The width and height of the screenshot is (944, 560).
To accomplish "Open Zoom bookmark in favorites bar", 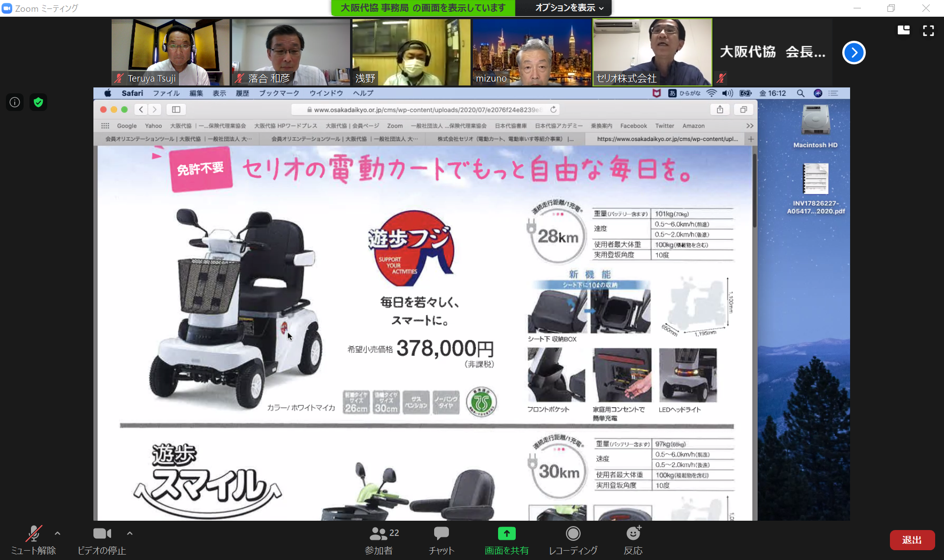I will coord(395,126).
